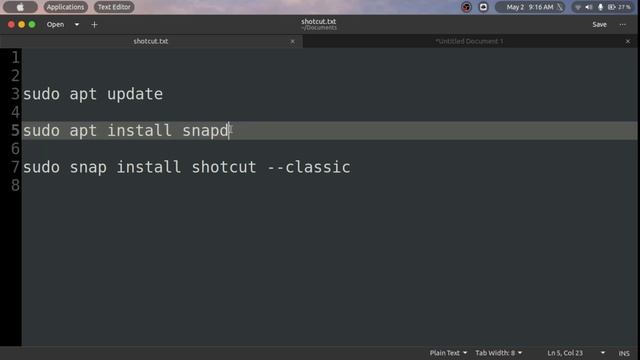Click the line 'sudo snap install shotcut --classic'
The width and height of the screenshot is (640, 360).
[x=187, y=167]
